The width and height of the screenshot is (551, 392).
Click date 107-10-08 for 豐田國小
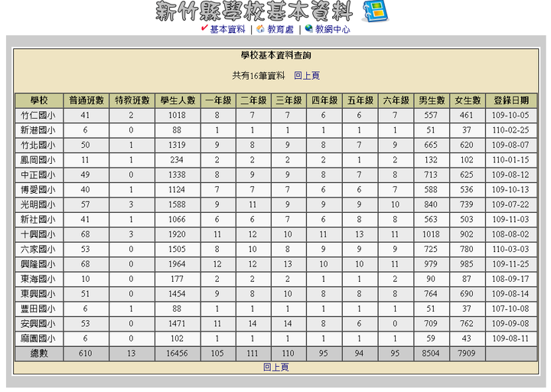tap(510, 309)
